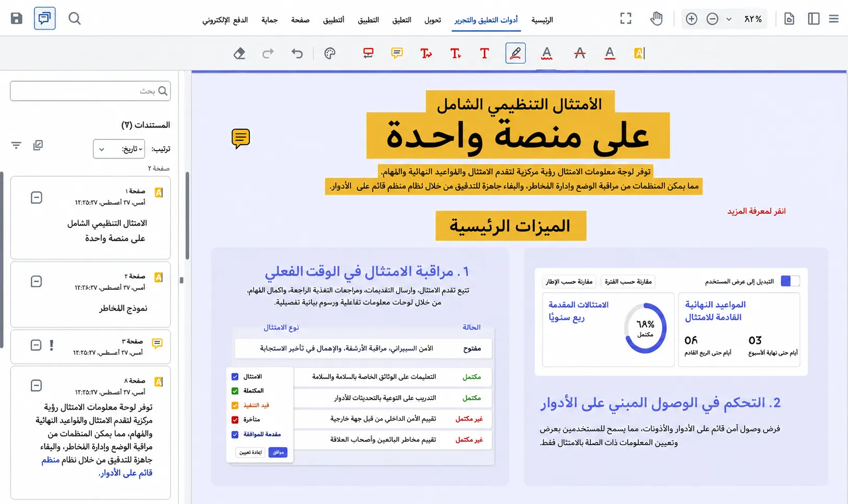Select the typewriter text tool

point(455,53)
